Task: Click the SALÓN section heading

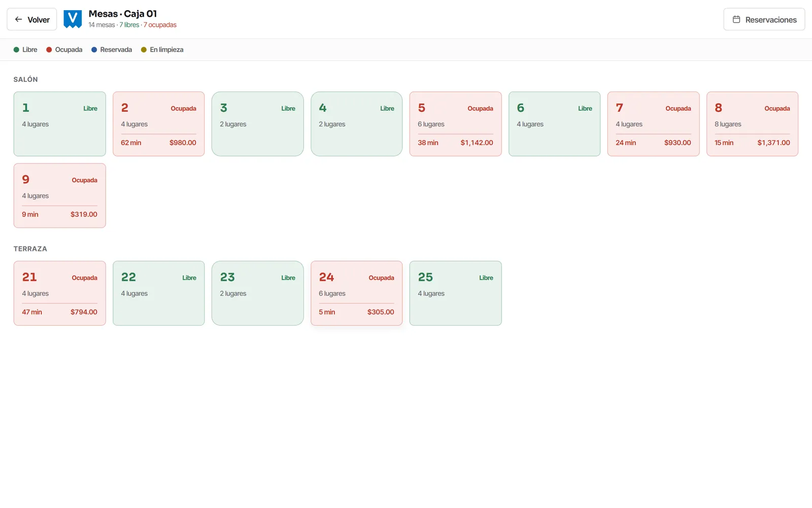Action: [x=25, y=79]
